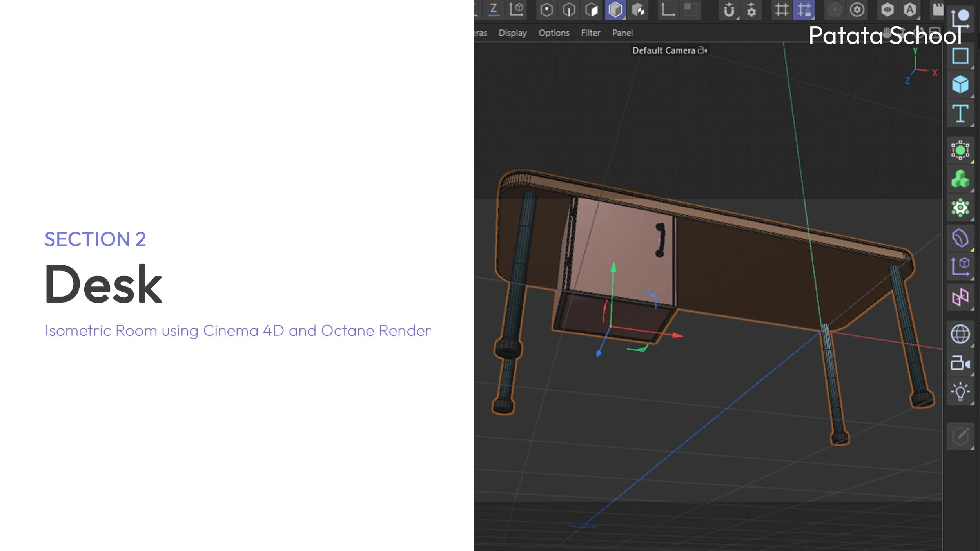Click the green Y-axis gizmo arrow
Screen dimensions: 980x551
point(613,268)
